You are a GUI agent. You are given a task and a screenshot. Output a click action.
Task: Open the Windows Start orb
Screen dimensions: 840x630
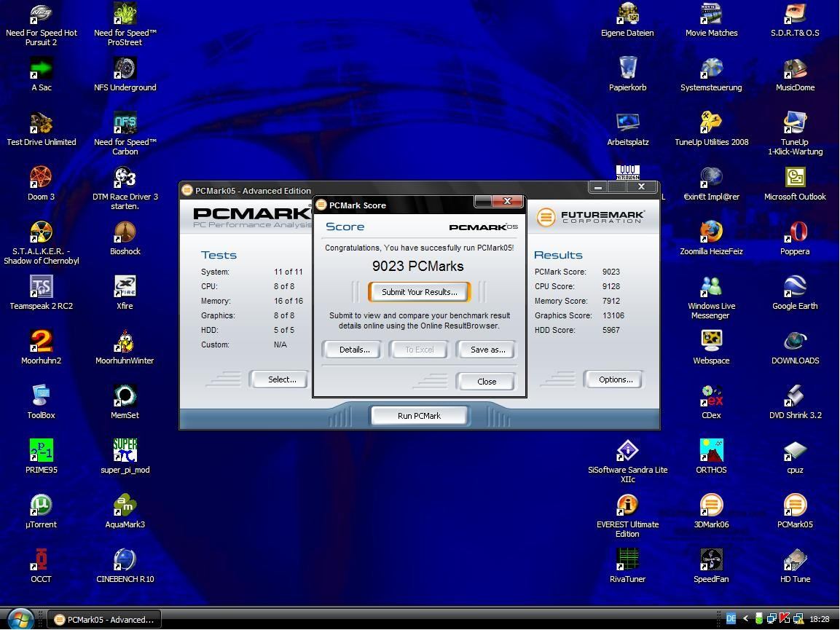pos(20,619)
